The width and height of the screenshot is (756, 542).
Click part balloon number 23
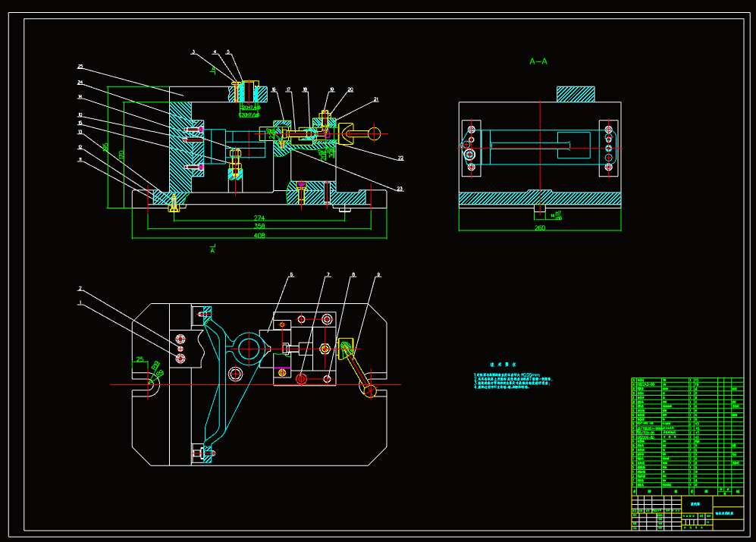400,189
